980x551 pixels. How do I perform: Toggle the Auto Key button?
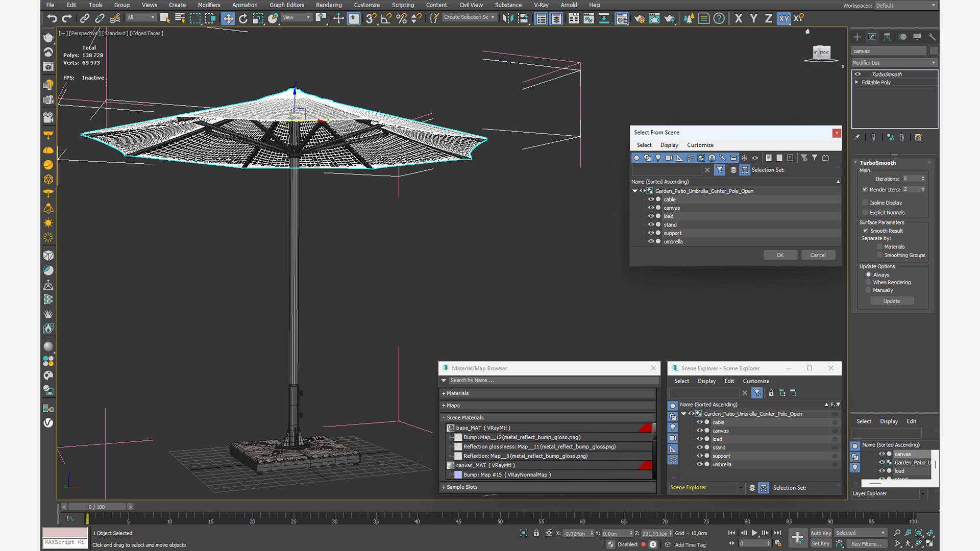click(821, 533)
